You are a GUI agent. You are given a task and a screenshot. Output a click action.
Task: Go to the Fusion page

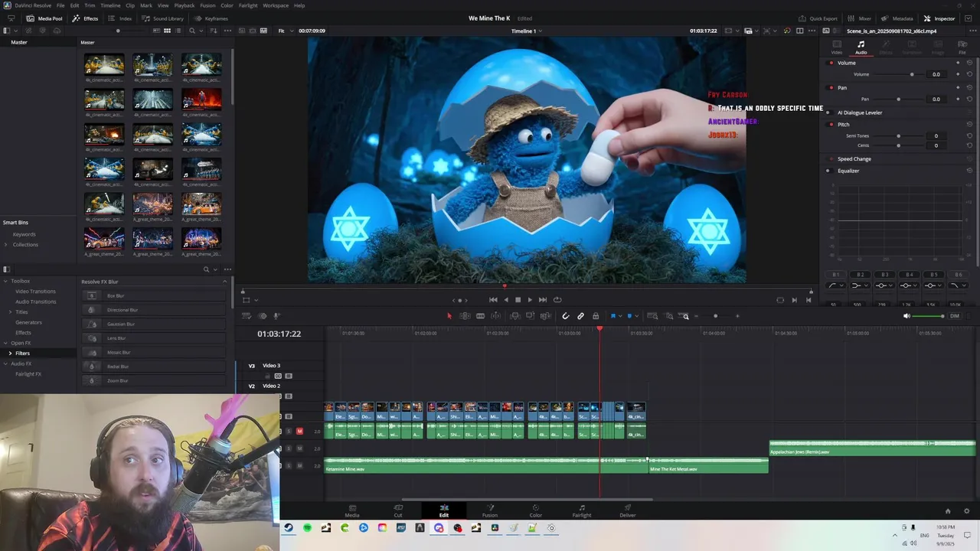click(x=490, y=510)
